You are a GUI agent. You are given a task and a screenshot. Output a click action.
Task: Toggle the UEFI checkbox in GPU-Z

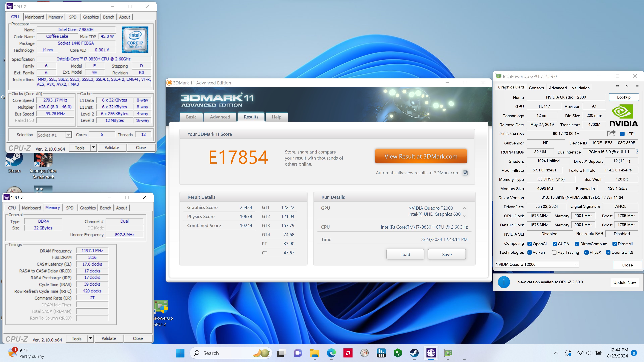pos(622,134)
